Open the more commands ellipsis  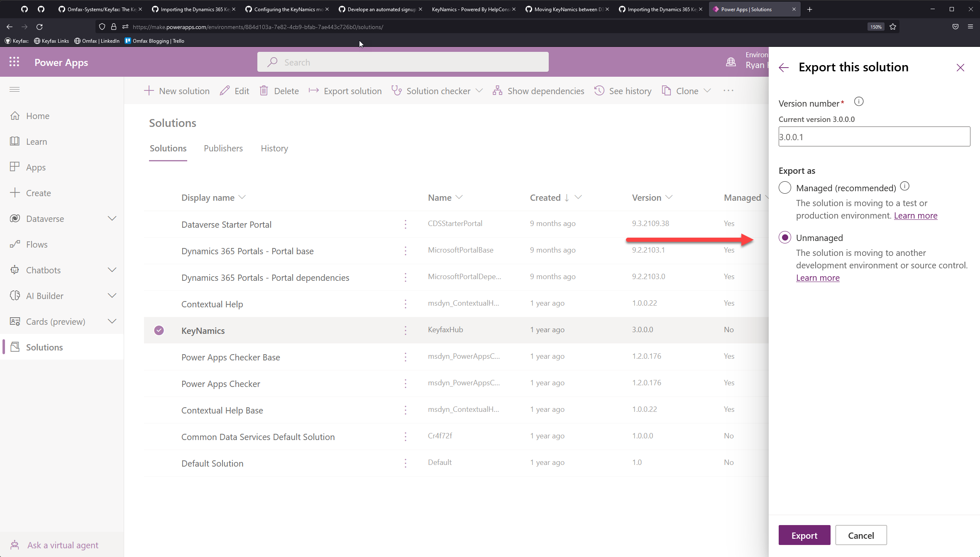point(728,91)
